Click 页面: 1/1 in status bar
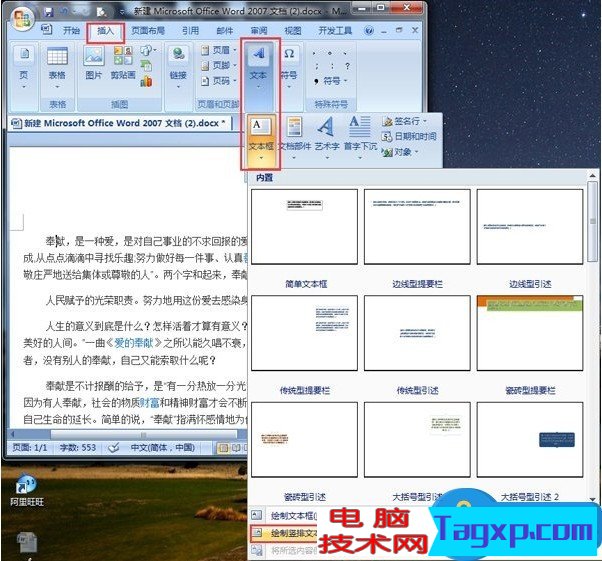Viewport: 602px width, 561px height. tap(30, 448)
